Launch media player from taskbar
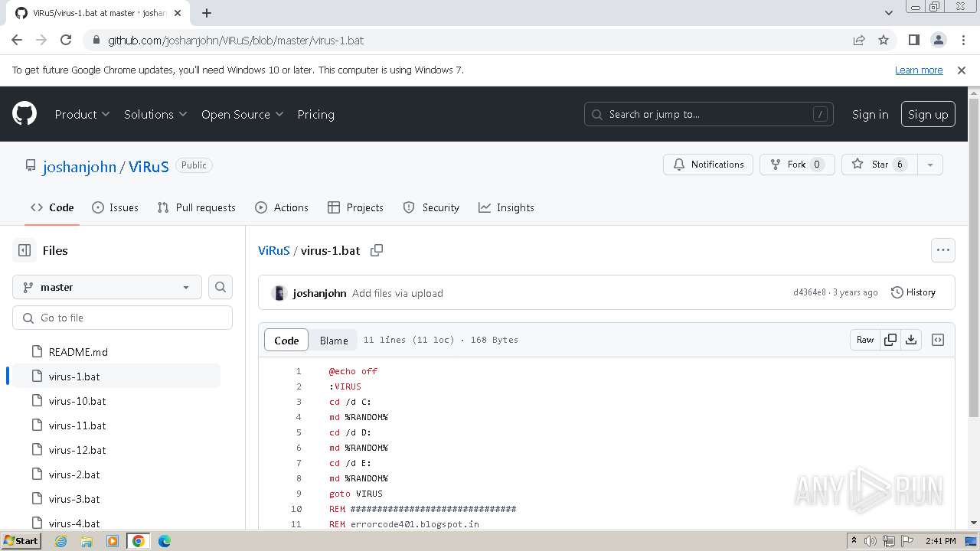This screenshot has height=551, width=980. click(x=113, y=541)
